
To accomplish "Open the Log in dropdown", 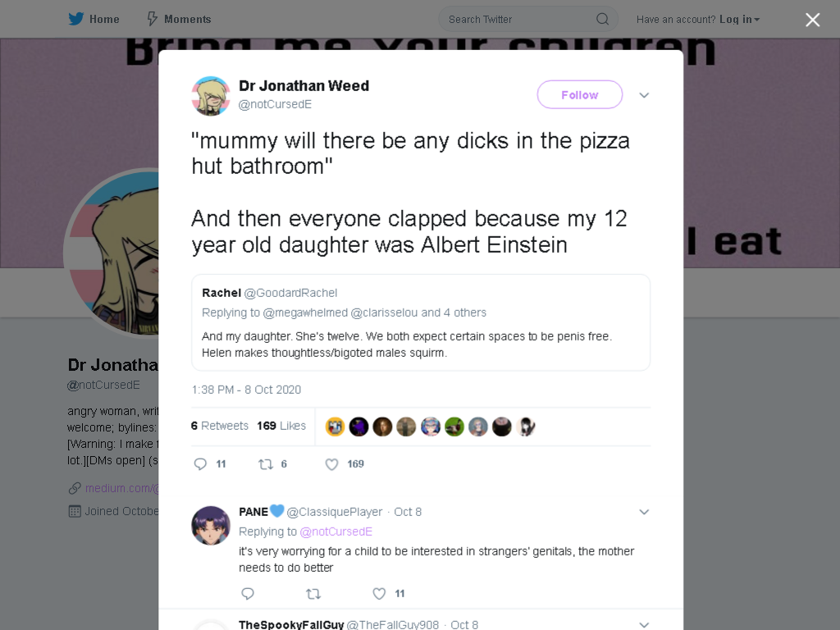I will 739,20.
